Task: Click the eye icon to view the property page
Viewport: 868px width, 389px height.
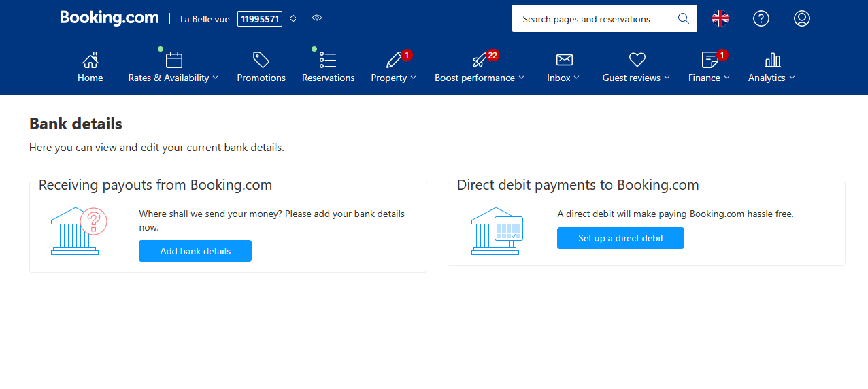Action: tap(317, 18)
